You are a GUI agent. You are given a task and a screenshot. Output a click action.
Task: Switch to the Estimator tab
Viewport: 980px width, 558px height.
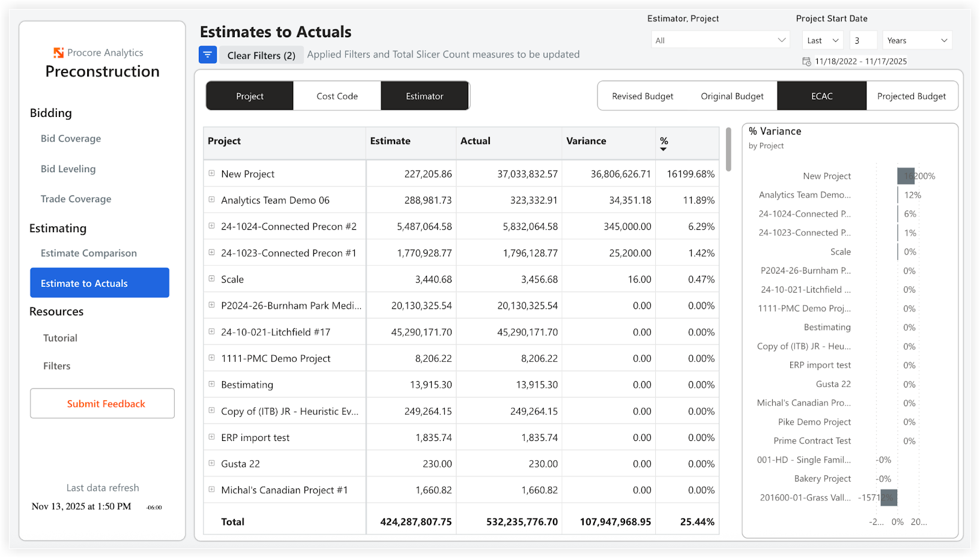click(425, 95)
